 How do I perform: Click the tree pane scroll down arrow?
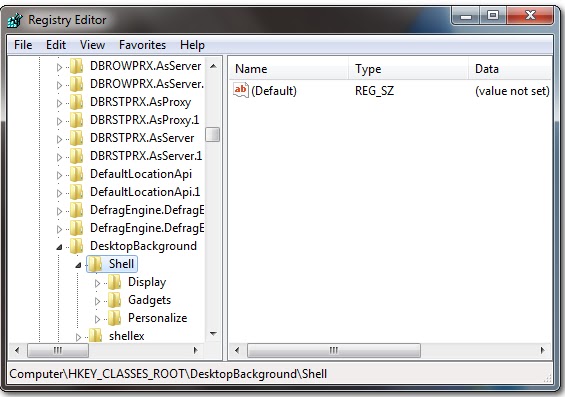[213, 334]
